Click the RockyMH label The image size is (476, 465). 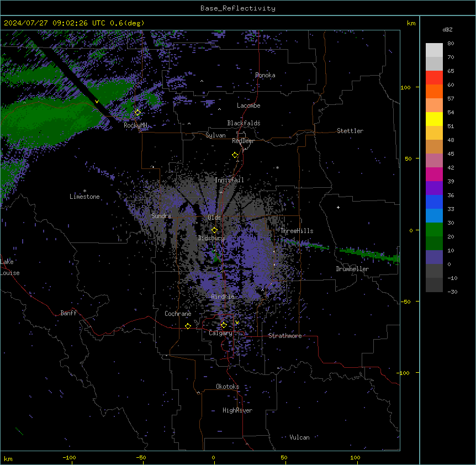(x=135, y=125)
